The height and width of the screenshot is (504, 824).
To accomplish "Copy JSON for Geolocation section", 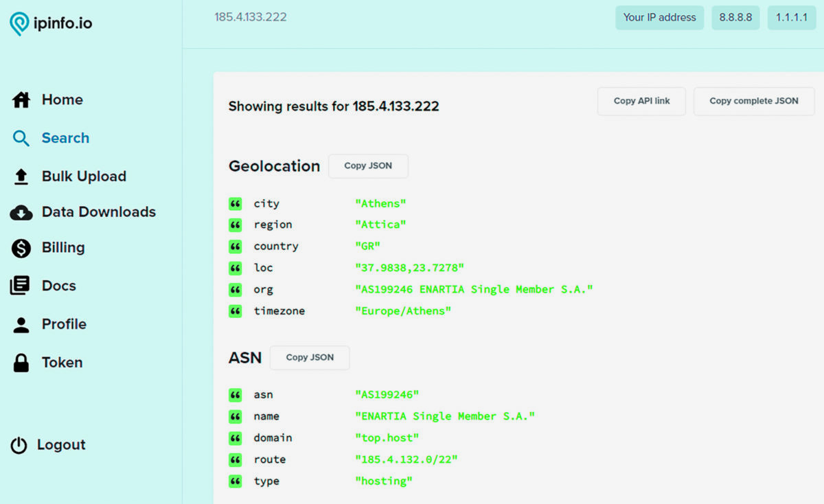I will pyautogui.click(x=368, y=166).
